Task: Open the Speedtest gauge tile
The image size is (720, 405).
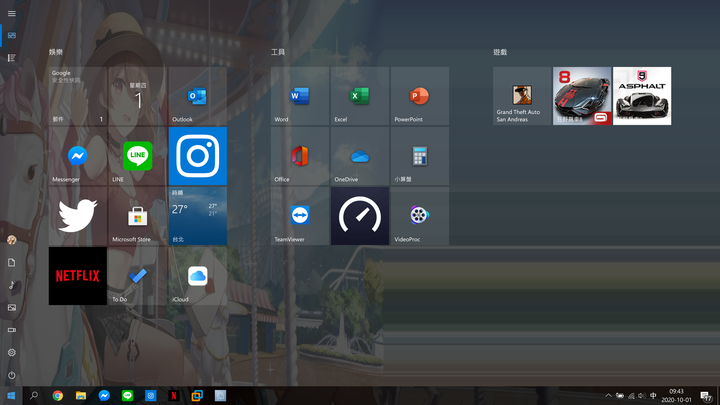Action: point(360,216)
